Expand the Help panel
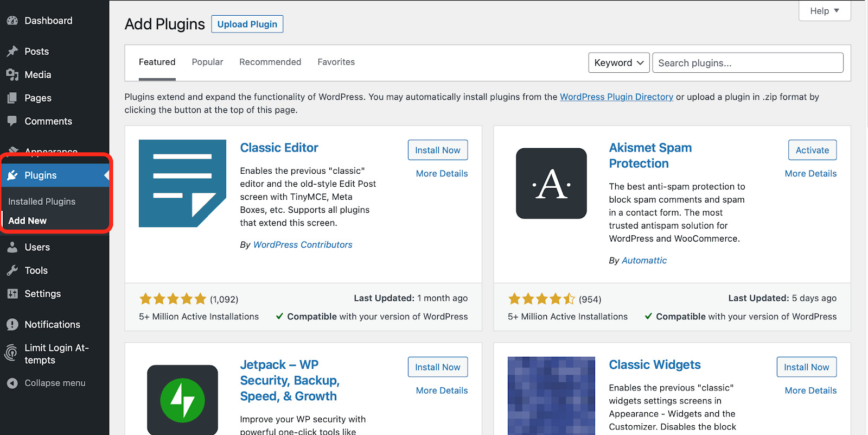868x435 pixels. [824, 11]
